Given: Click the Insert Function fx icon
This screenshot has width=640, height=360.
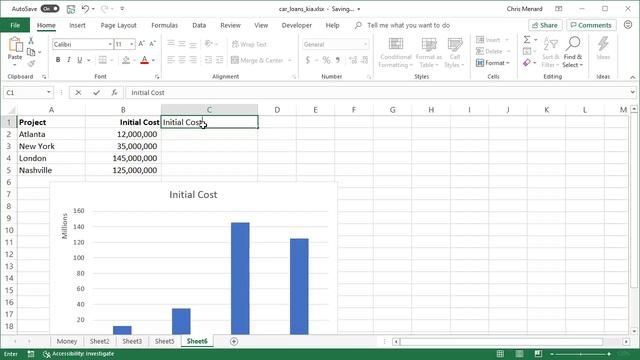Looking at the screenshot, I should pyautogui.click(x=114, y=93).
